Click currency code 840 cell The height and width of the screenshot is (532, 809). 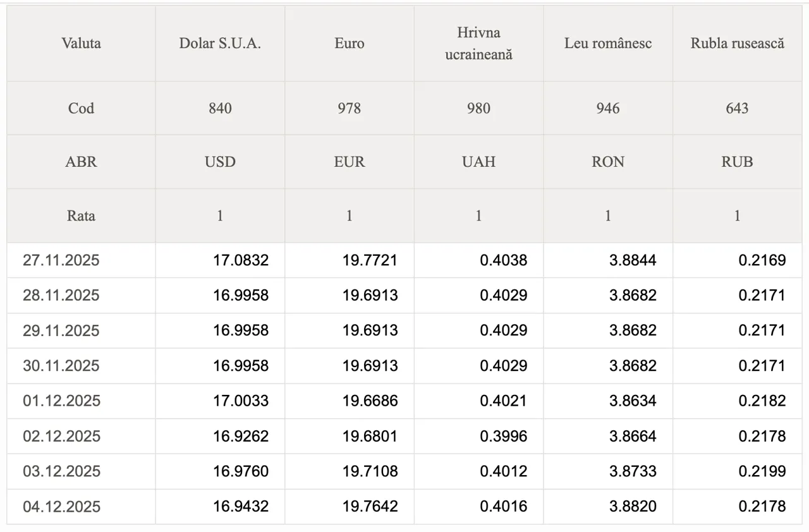pos(220,108)
